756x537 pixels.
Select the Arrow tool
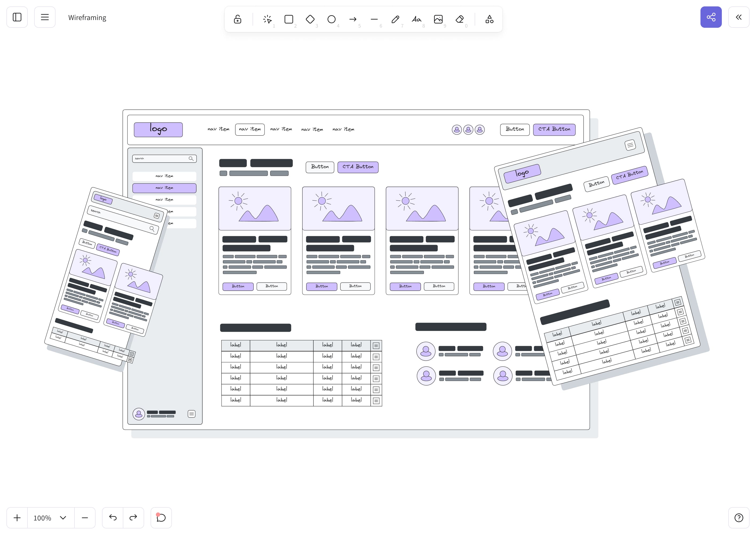(x=353, y=19)
